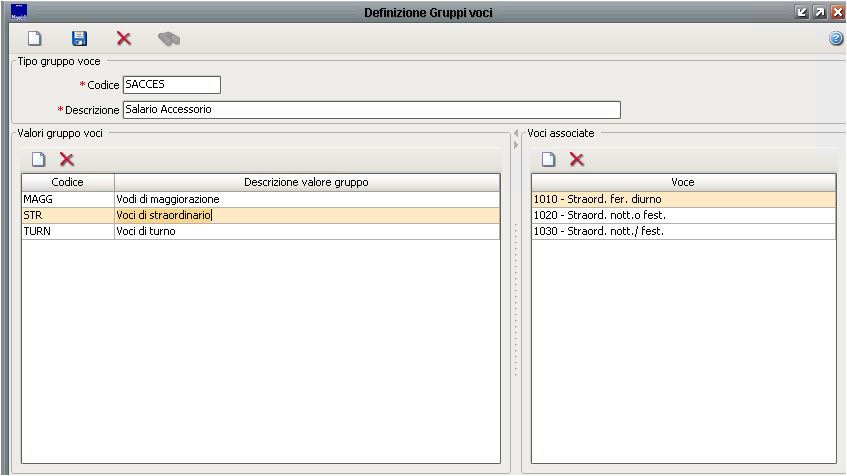
Task: Remove selected entry in Voci associate panel
Action: pyautogui.click(x=577, y=159)
